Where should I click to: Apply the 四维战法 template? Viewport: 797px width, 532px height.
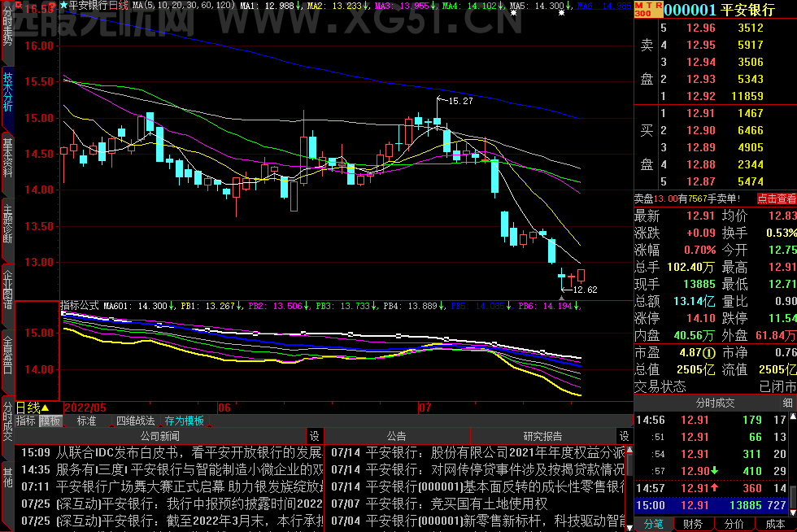[135, 421]
